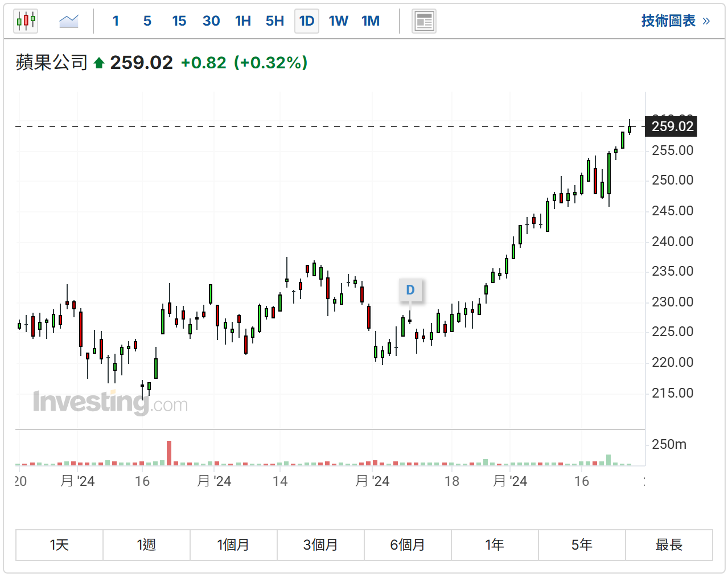The image size is (728, 577).
Task: Show the 1天 time range
Action: tap(59, 545)
